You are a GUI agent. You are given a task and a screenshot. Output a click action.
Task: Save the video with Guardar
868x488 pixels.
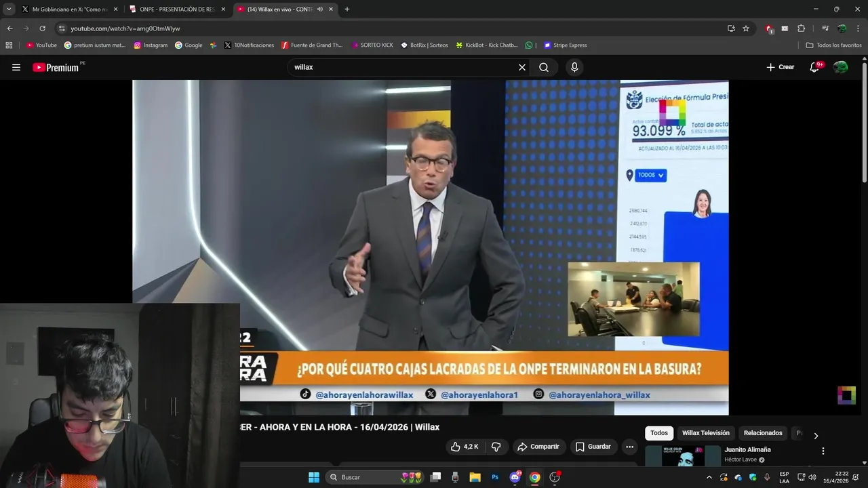pos(593,447)
